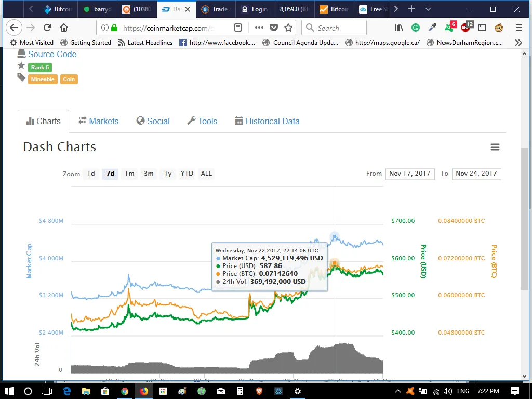This screenshot has height=399, width=532.
Task: Open the Most Visited bookmark
Action: pyautogui.click(x=32, y=43)
